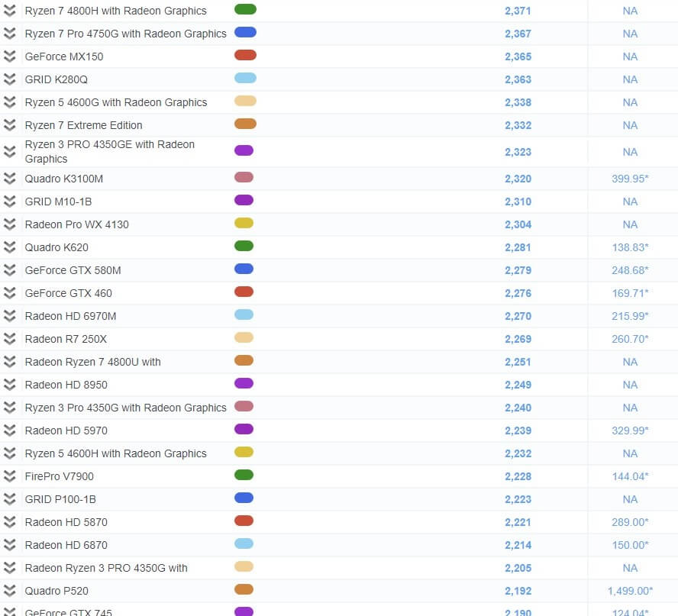
Task: Click score 2,365 for GeForce MX150
Action: click(x=518, y=56)
